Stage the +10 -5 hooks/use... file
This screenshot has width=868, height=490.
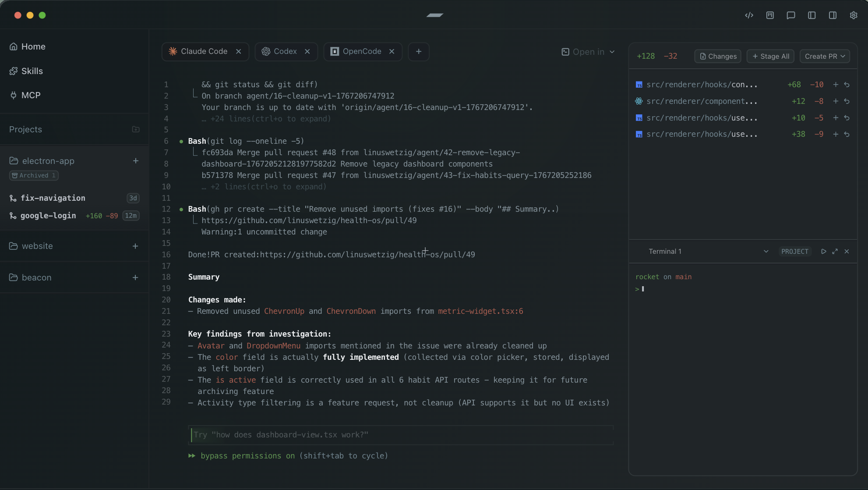point(836,118)
